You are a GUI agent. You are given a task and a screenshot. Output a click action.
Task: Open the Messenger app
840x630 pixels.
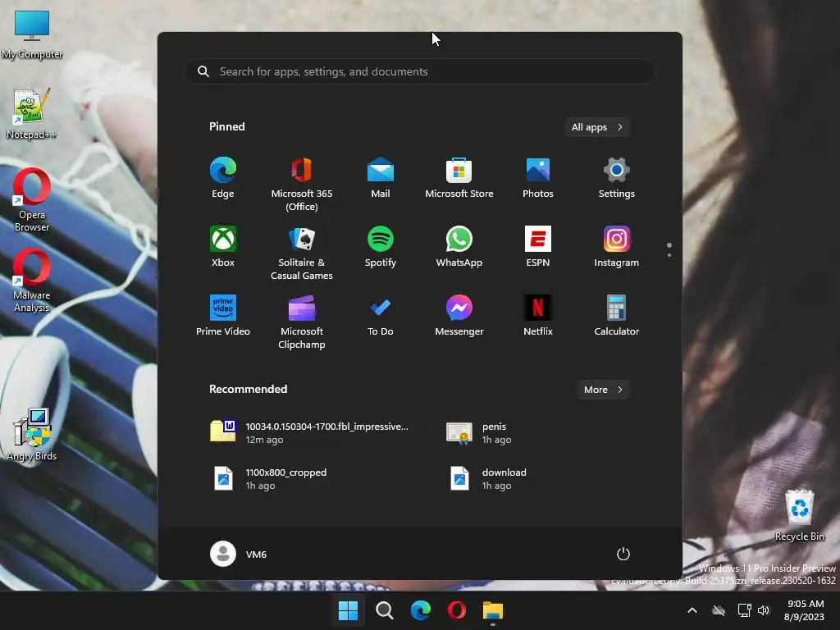click(x=459, y=316)
